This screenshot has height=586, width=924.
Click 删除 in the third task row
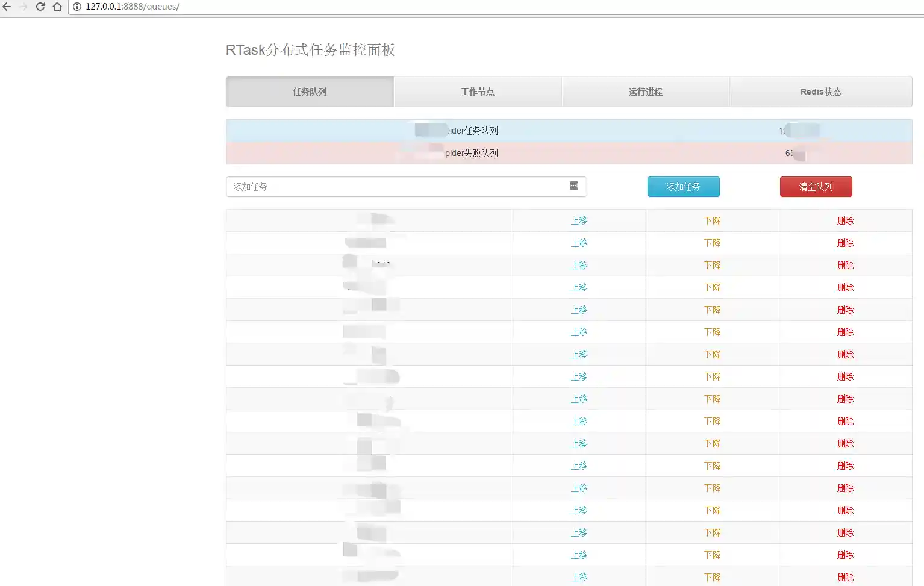click(x=845, y=265)
